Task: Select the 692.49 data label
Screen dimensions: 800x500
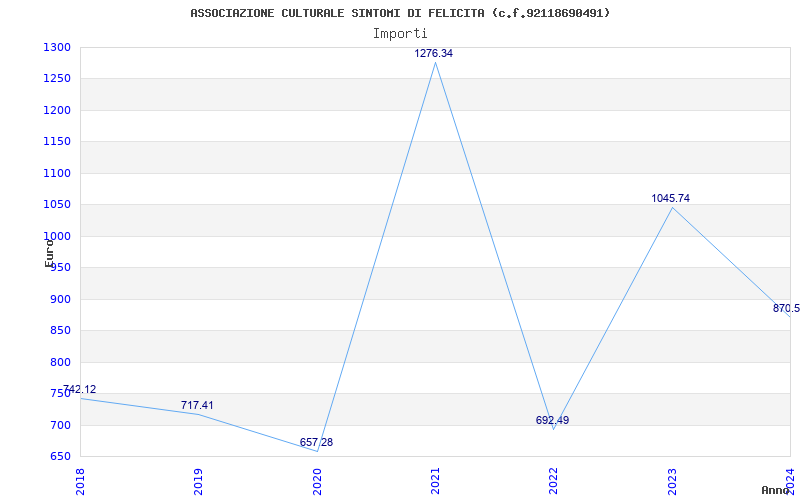Action: coord(552,421)
